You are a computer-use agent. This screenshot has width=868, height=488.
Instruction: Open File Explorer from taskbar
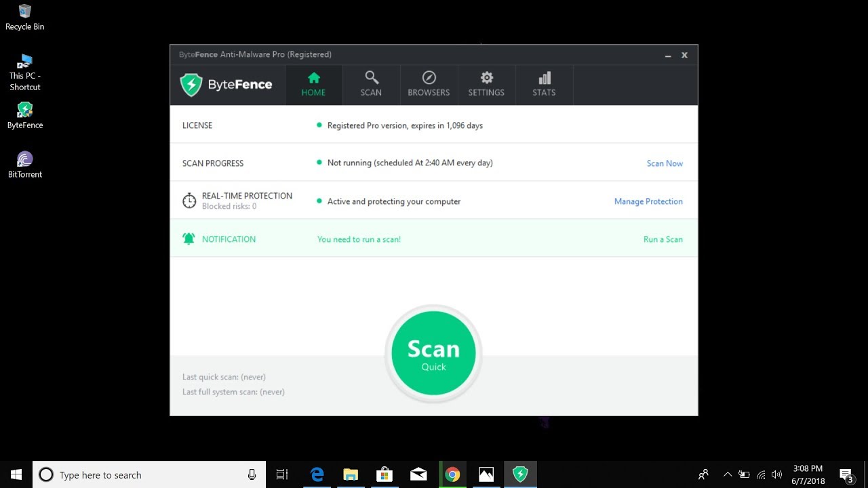(x=351, y=475)
